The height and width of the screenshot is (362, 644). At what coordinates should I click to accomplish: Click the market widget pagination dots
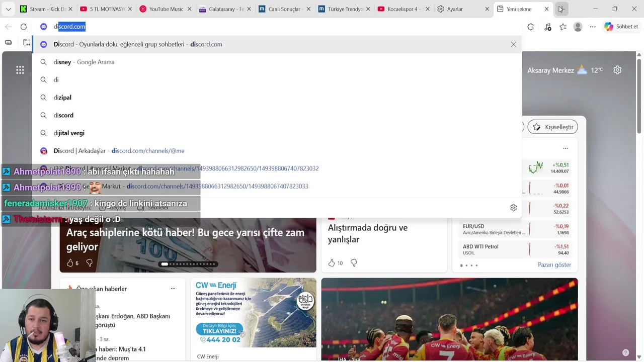coord(469,265)
